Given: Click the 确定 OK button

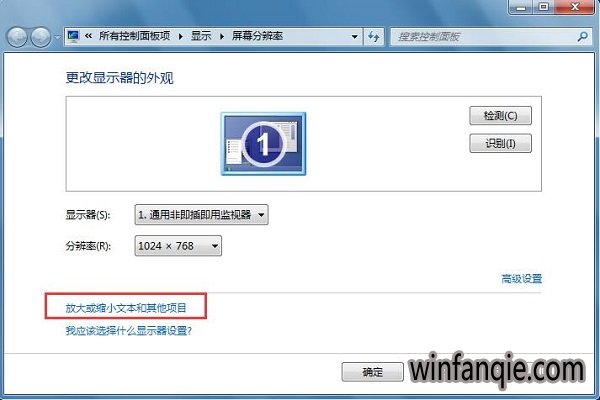Looking at the screenshot, I should (372, 372).
